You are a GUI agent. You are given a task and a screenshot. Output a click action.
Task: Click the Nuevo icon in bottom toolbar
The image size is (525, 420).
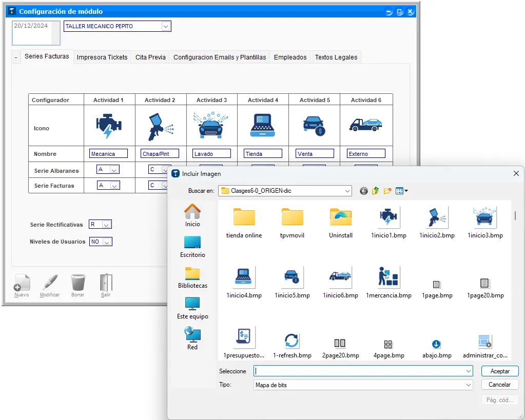point(22,283)
